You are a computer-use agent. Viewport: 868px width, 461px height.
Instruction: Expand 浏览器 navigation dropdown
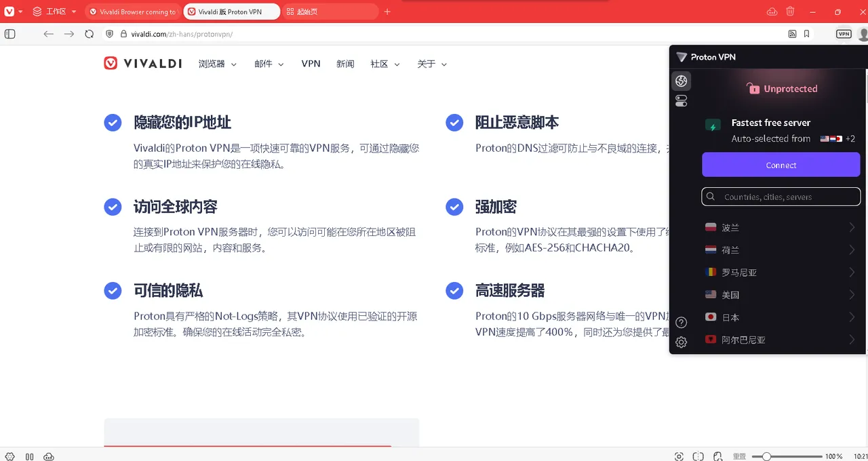coord(218,64)
